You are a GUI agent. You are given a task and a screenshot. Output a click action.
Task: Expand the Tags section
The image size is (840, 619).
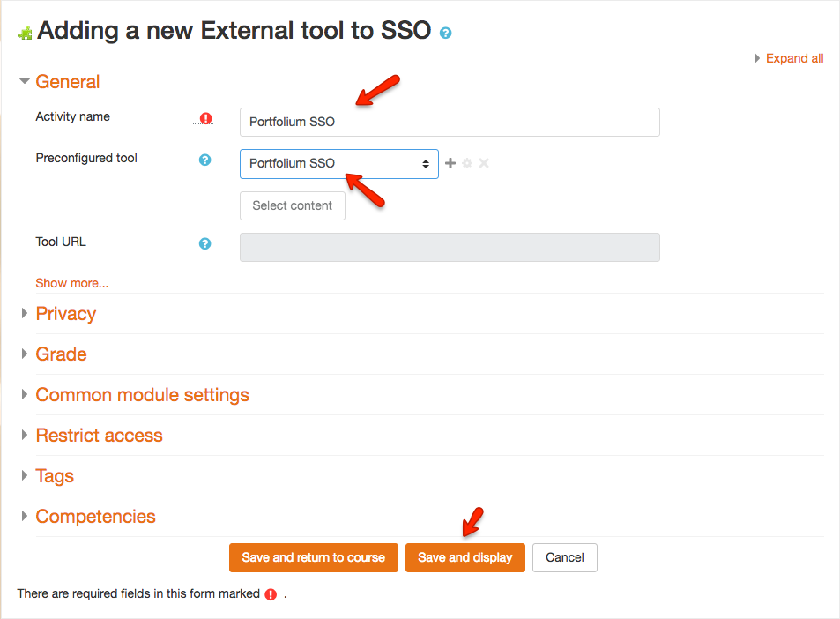[55, 476]
